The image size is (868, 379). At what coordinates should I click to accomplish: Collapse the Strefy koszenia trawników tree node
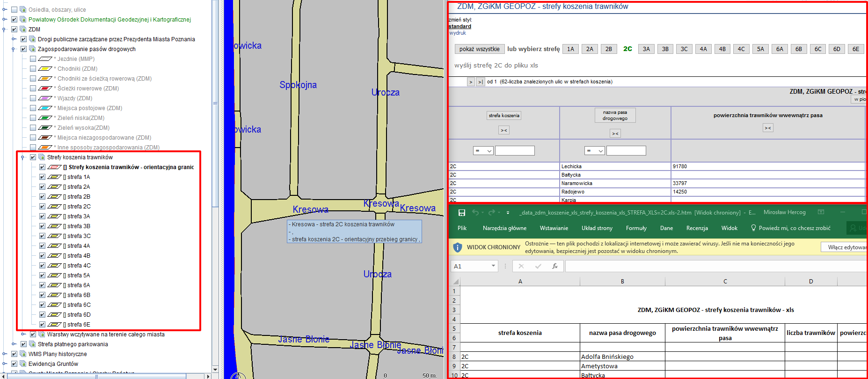click(22, 157)
